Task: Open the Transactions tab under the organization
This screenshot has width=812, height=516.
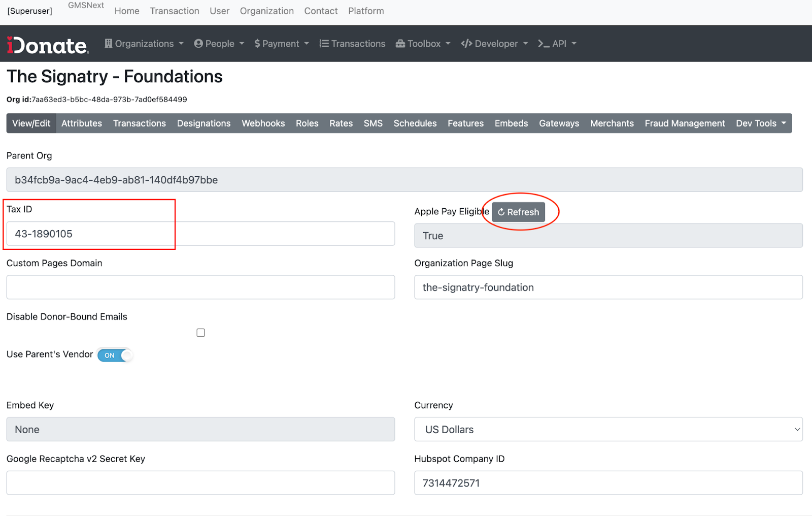Action: click(140, 123)
